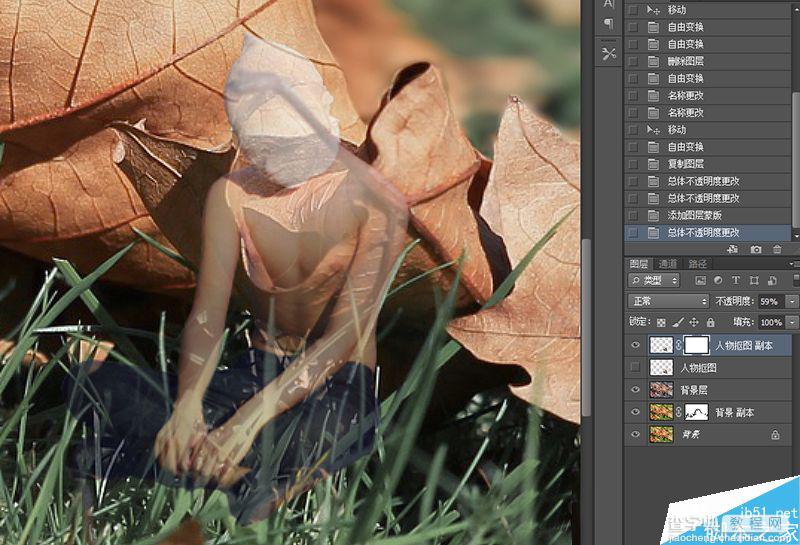Switch to the 通道 channels tab

[668, 264]
